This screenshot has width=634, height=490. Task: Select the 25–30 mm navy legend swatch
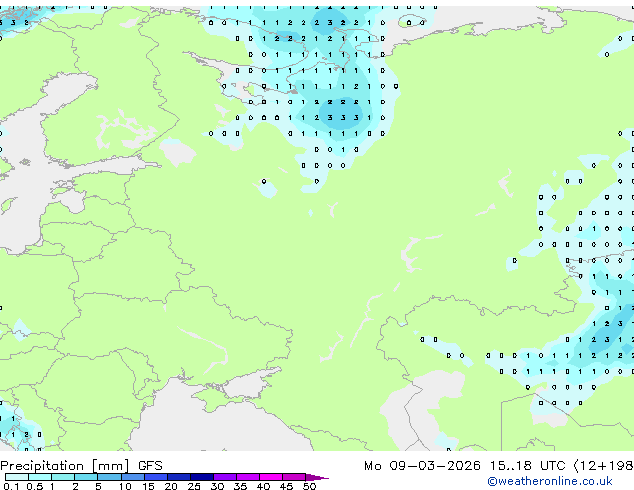tap(201, 477)
